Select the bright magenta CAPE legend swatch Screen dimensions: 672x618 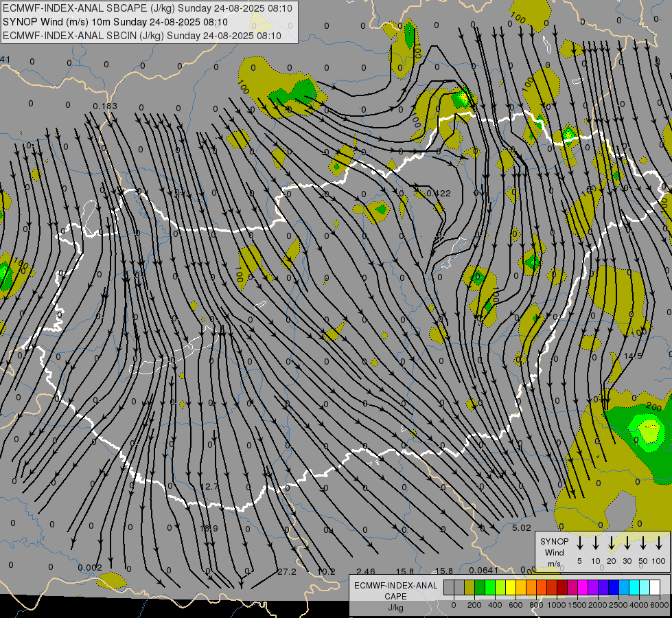[583, 587]
